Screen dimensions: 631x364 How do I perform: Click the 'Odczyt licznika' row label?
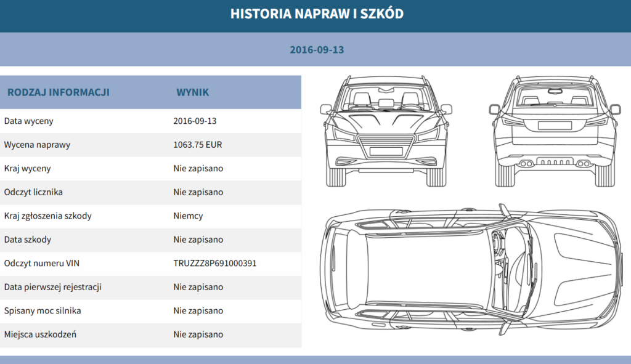pos(33,192)
